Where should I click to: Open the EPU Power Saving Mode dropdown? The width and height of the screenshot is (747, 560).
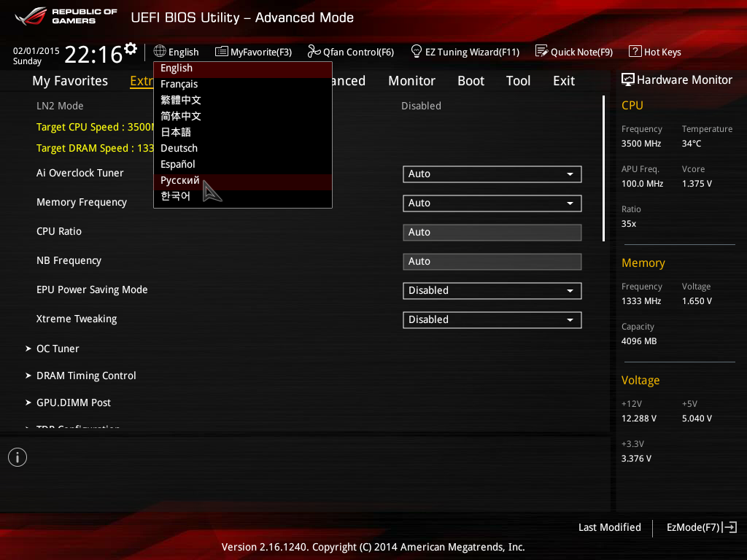(492, 291)
